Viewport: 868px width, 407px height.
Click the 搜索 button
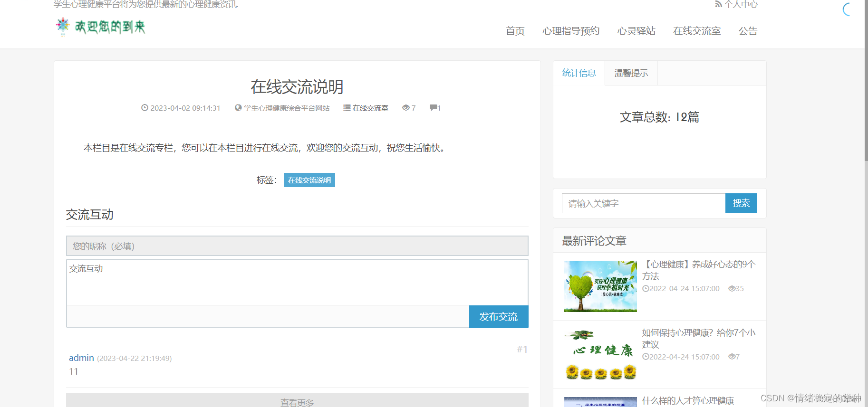(741, 203)
